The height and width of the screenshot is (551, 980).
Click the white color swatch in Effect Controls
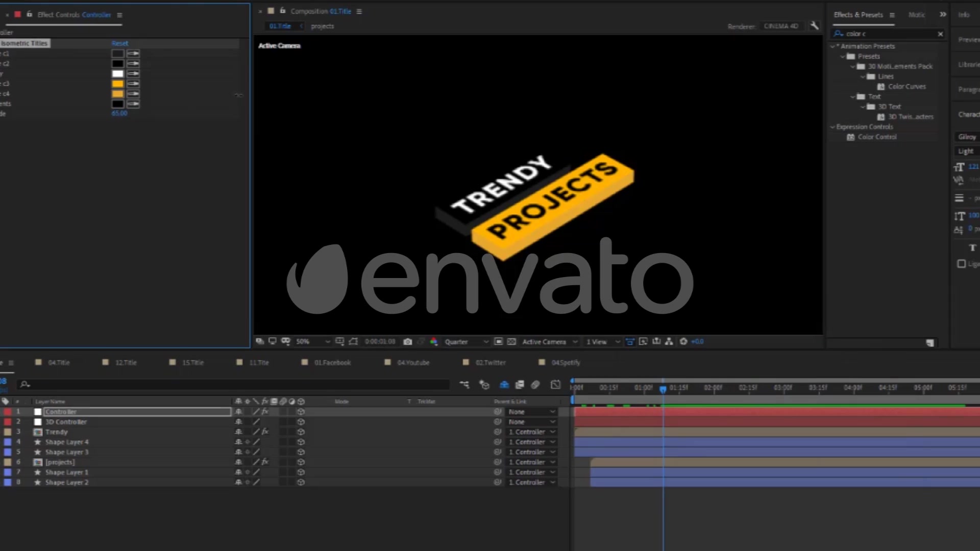point(118,73)
